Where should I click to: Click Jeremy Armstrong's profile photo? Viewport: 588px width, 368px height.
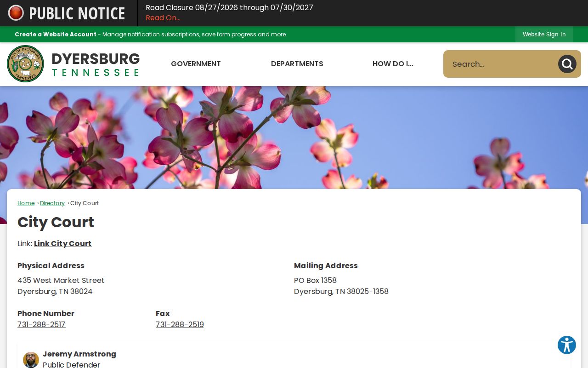tap(31, 360)
